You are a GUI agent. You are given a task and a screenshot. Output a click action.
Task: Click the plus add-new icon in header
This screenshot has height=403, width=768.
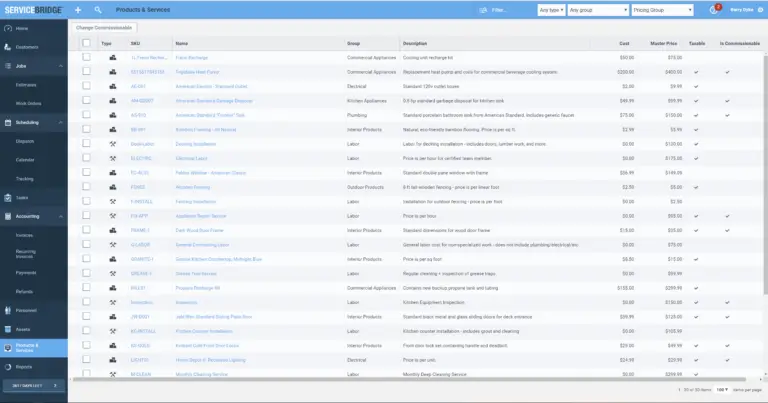(x=78, y=10)
